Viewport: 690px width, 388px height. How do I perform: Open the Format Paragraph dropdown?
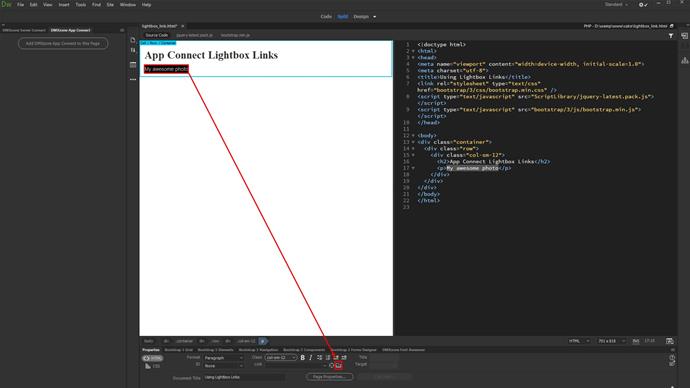tap(223, 358)
